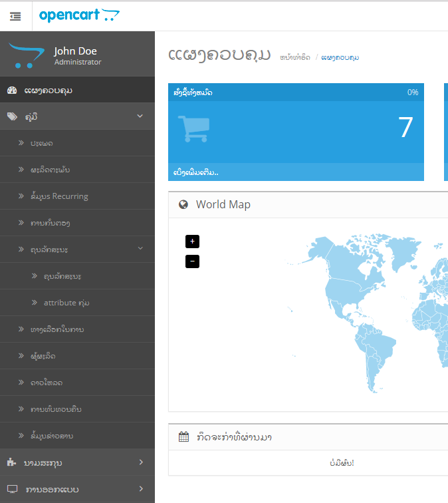Click the ບໍ່ມີຜົນ! no results text

[x=342, y=463]
